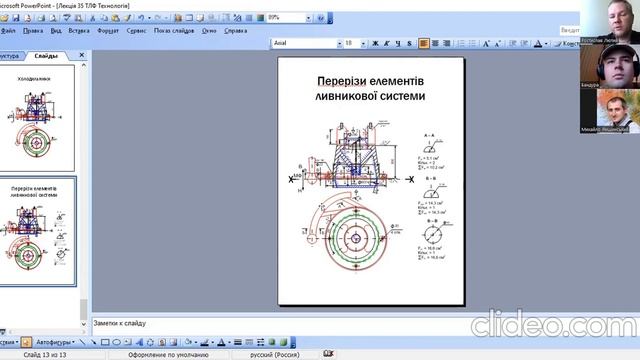Expand the Автофигуры menu
This screenshot has width=640, height=360.
pyautogui.click(x=55, y=342)
